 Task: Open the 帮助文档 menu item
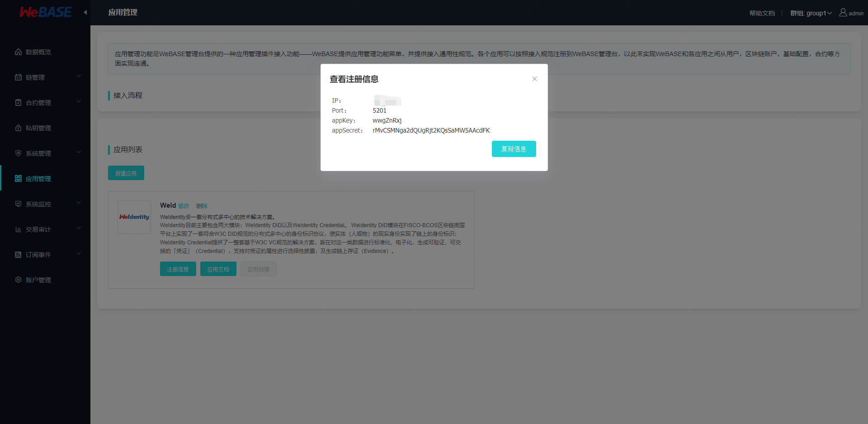[761, 13]
